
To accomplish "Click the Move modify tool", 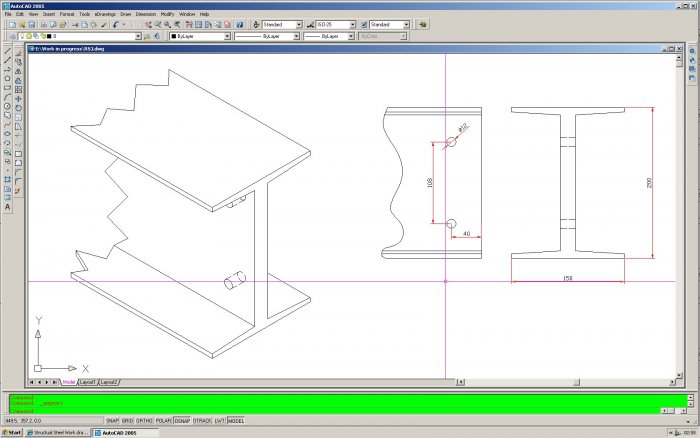I will tap(18, 99).
